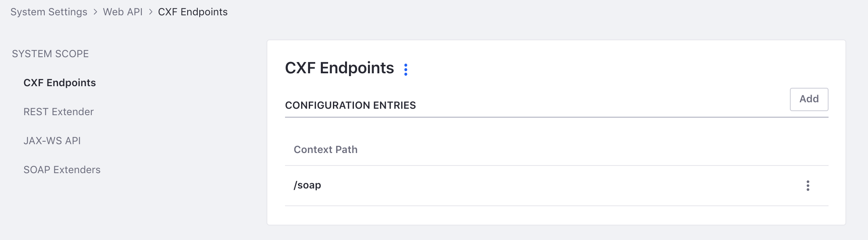Click the CXF Endpoints breadcrumb item
This screenshot has width=868, height=240.
pos(193,12)
